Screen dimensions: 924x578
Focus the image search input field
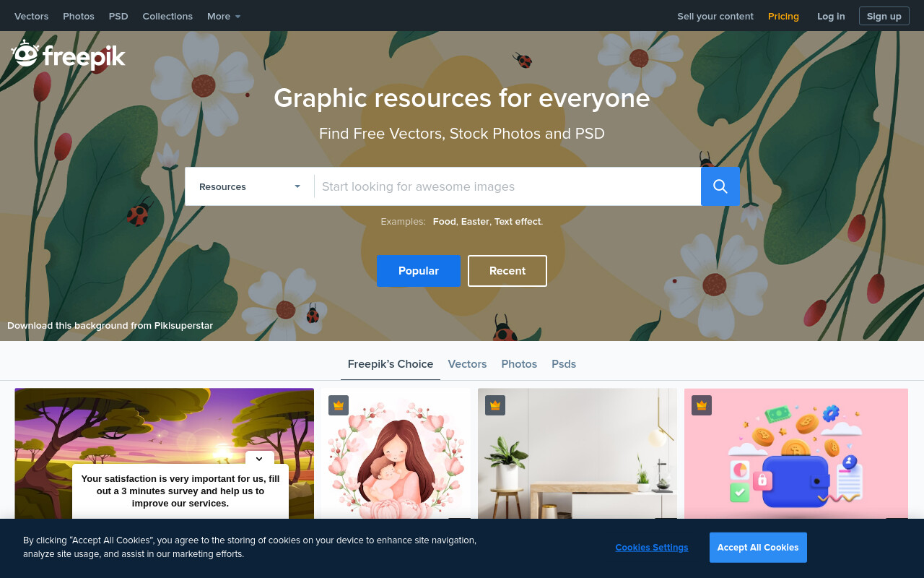507,186
